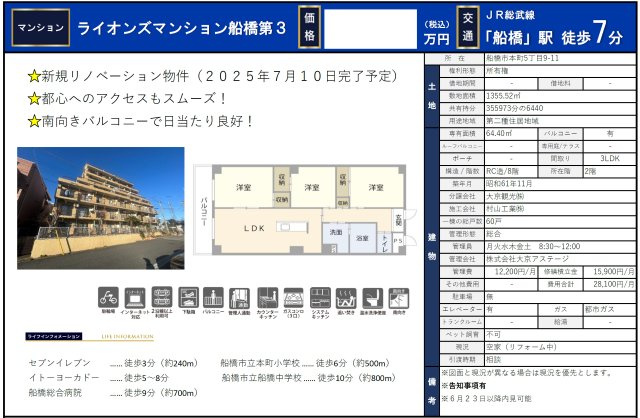Screen dimensions: 640x418
Task: Click the ペット飼育 不可 value
Action: pyautogui.click(x=493, y=334)
